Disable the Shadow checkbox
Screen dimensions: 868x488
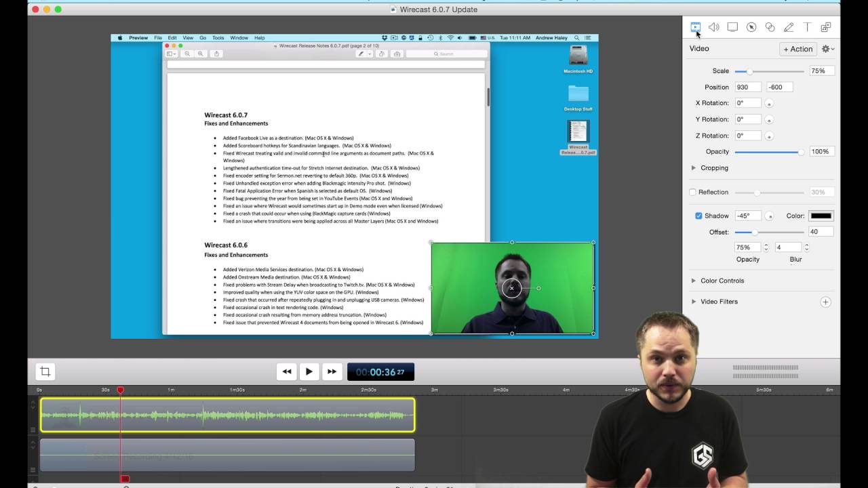[698, 216]
